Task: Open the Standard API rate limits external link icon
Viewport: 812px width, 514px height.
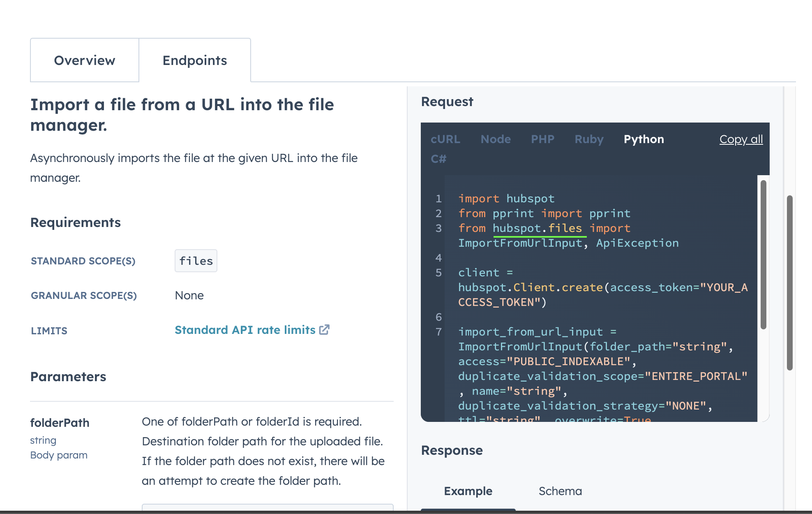Action: [325, 330]
